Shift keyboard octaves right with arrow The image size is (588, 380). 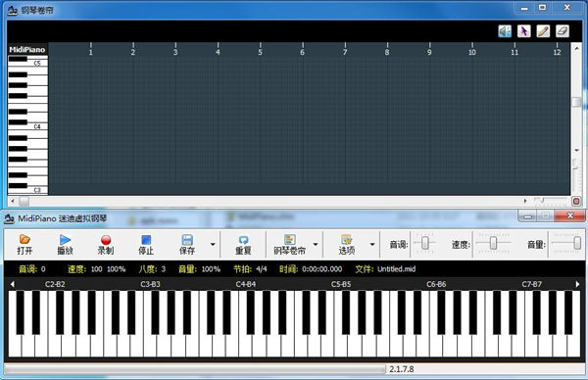(577, 284)
